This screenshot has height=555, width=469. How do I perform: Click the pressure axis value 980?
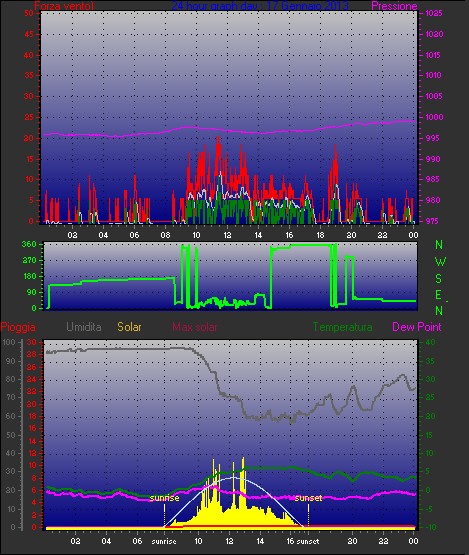point(433,200)
